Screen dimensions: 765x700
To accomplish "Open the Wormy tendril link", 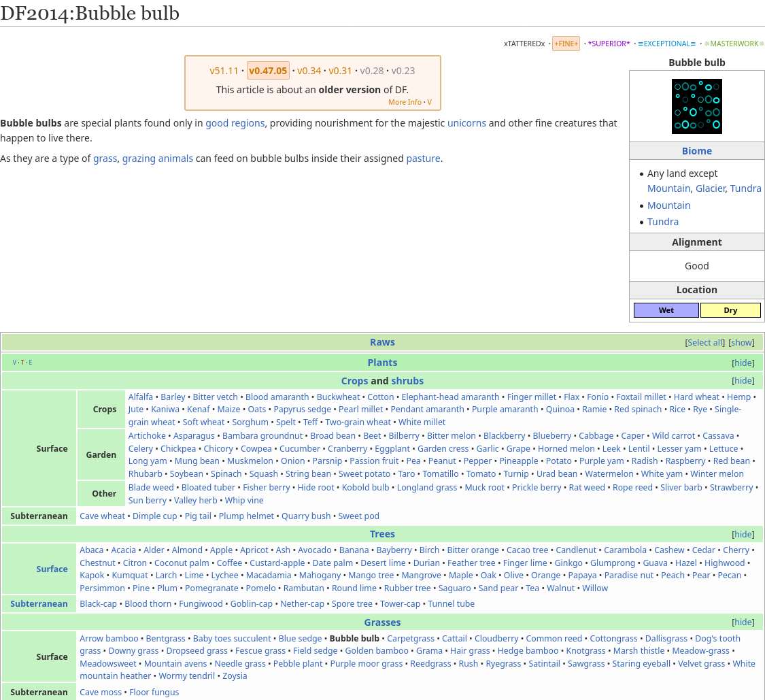I will point(187,676).
